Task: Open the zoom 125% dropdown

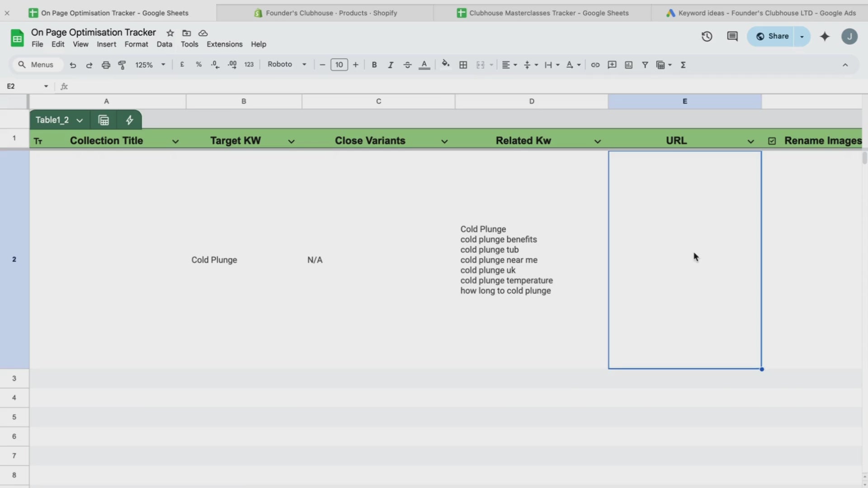Action: point(150,65)
